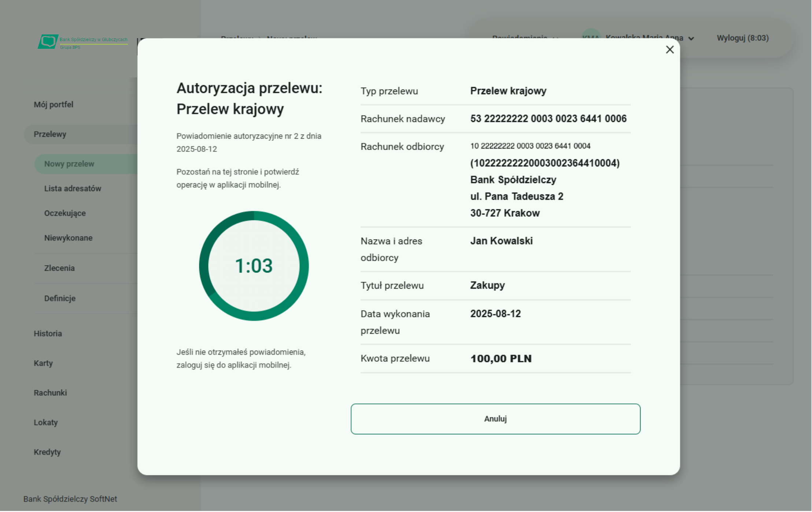The height and width of the screenshot is (512, 812).
Task: Open Historia section
Action: (x=48, y=333)
